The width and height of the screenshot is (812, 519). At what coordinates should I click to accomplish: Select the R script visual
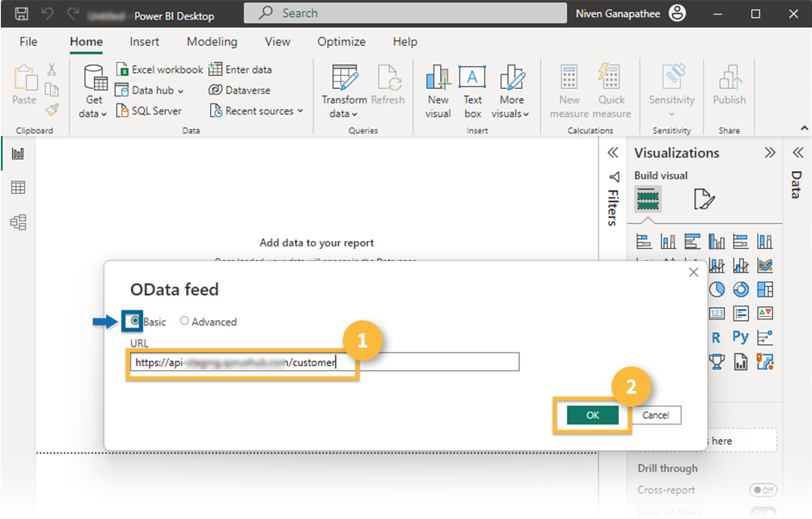click(x=717, y=337)
